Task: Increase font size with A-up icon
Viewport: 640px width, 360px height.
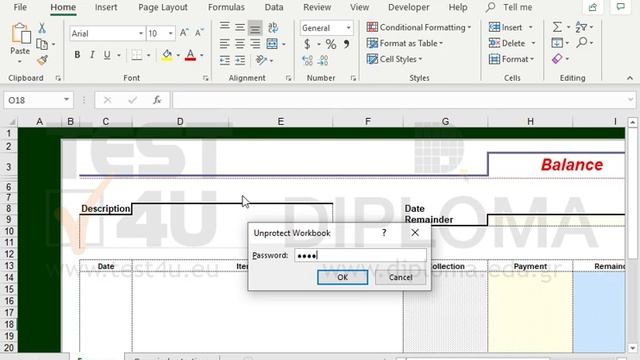Action: click(184, 33)
